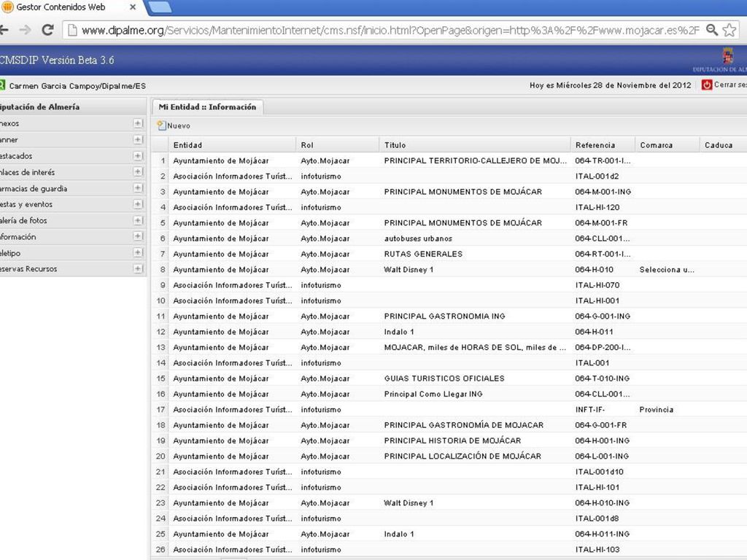
Task: Select the row with reference ITAL-001d10
Action: [449, 472]
